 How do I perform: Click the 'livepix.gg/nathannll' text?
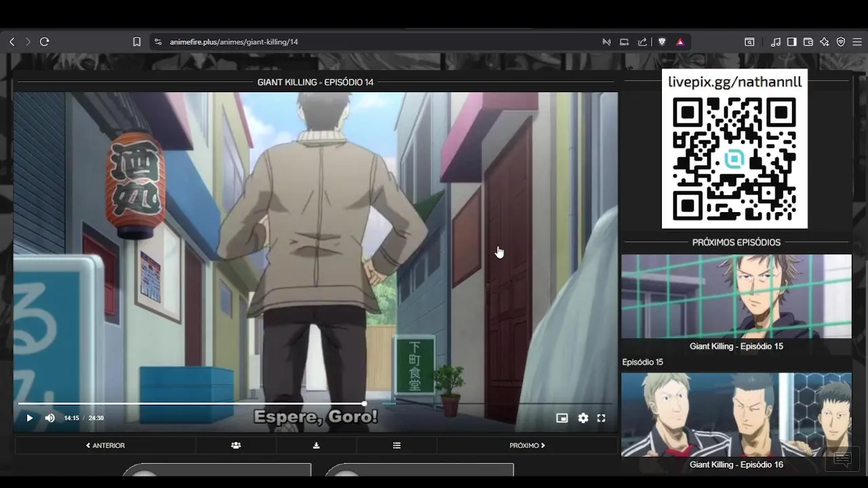pyautogui.click(x=734, y=82)
